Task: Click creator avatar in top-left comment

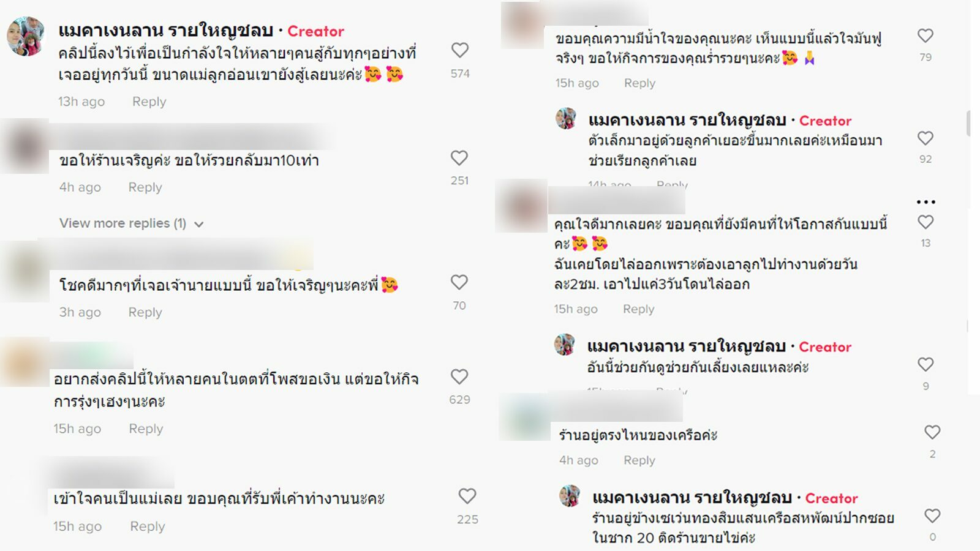Action: (x=26, y=36)
